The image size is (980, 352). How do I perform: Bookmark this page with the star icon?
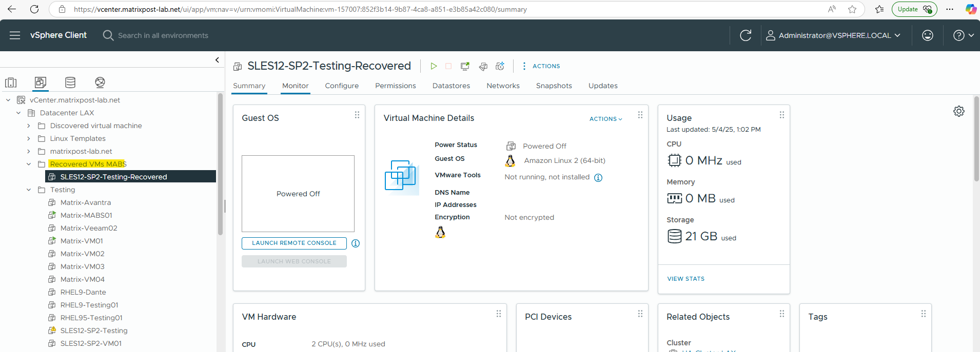852,9
